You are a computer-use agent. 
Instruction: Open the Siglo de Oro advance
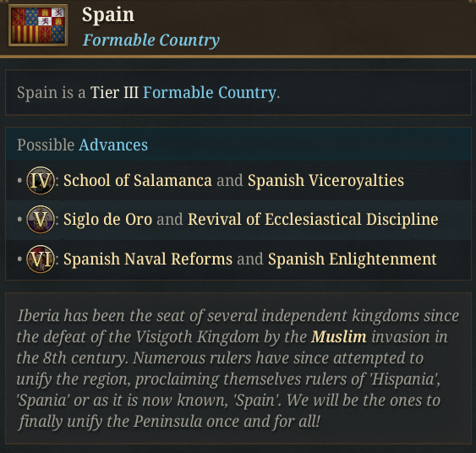(x=107, y=219)
